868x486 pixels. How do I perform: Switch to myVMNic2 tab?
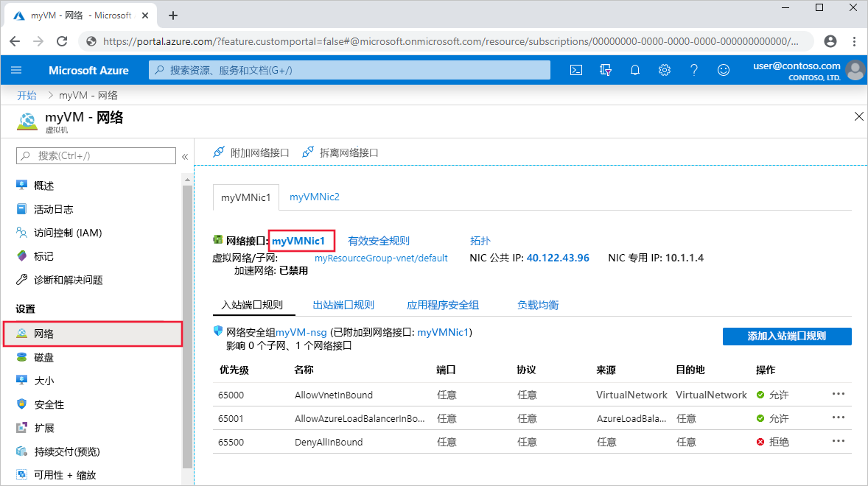pos(315,197)
